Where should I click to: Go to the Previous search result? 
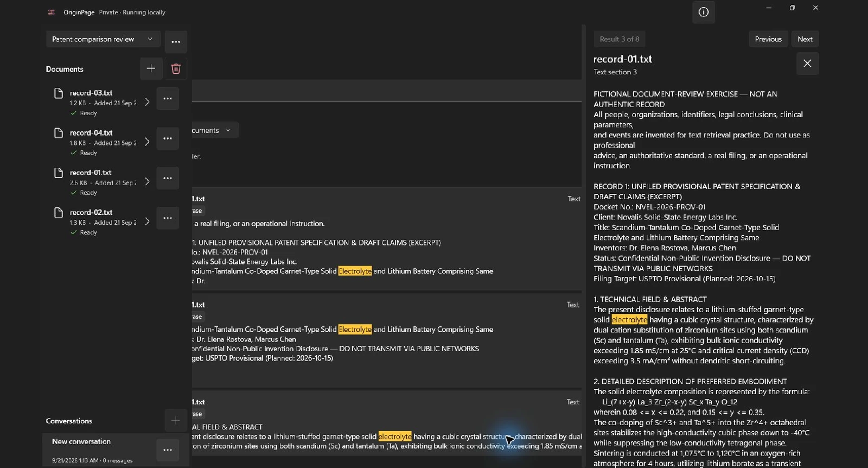[768, 39]
